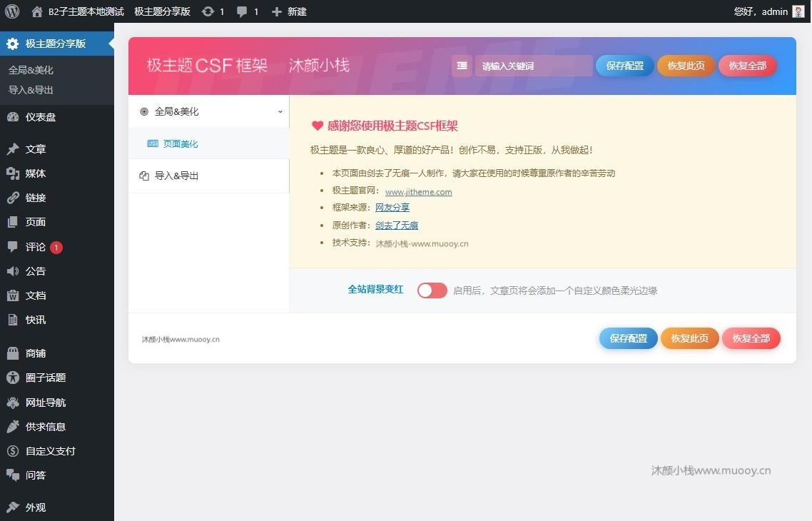Click the 仪表盘 dashboard icon in the sidebar
Screen dimensions: 812x521
pyautogui.click(x=16, y=116)
